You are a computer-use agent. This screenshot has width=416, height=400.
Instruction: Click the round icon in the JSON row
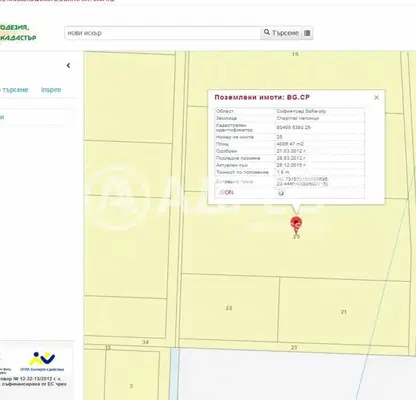[281, 193]
